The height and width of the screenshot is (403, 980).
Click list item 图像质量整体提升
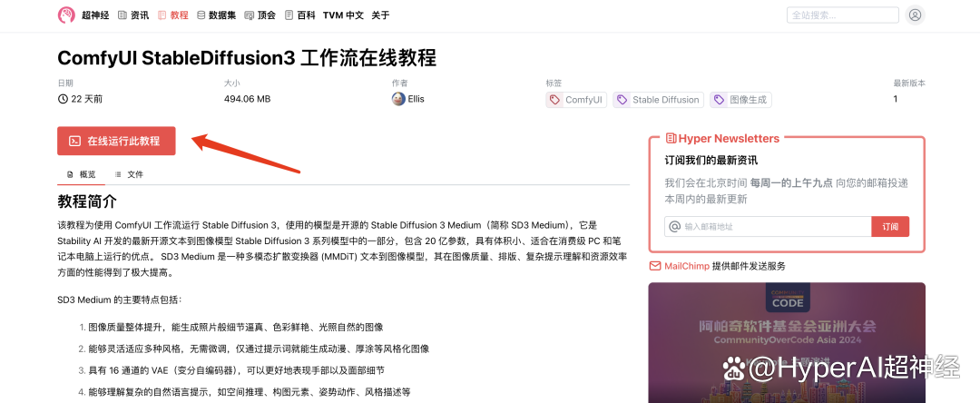pos(236,327)
